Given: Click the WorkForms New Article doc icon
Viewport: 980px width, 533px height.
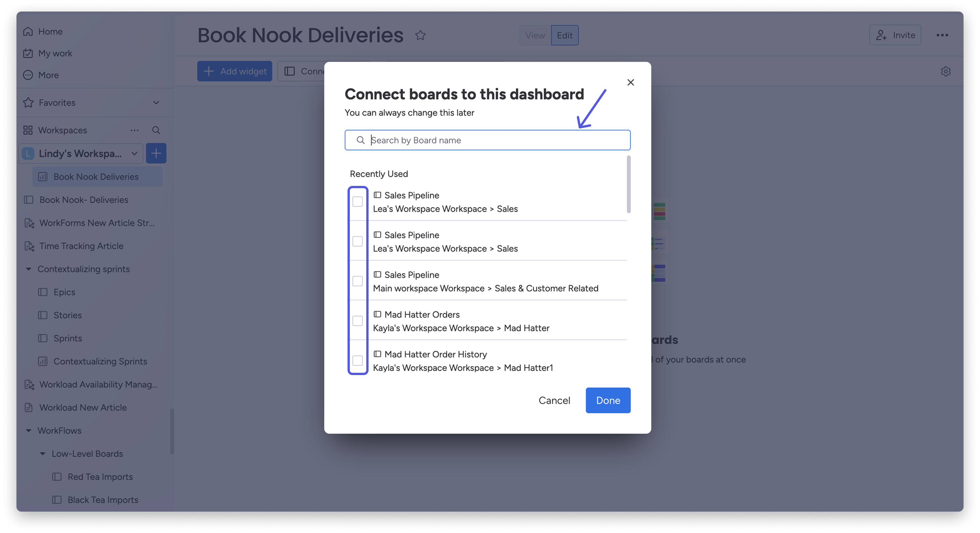Looking at the screenshot, I should tap(29, 223).
